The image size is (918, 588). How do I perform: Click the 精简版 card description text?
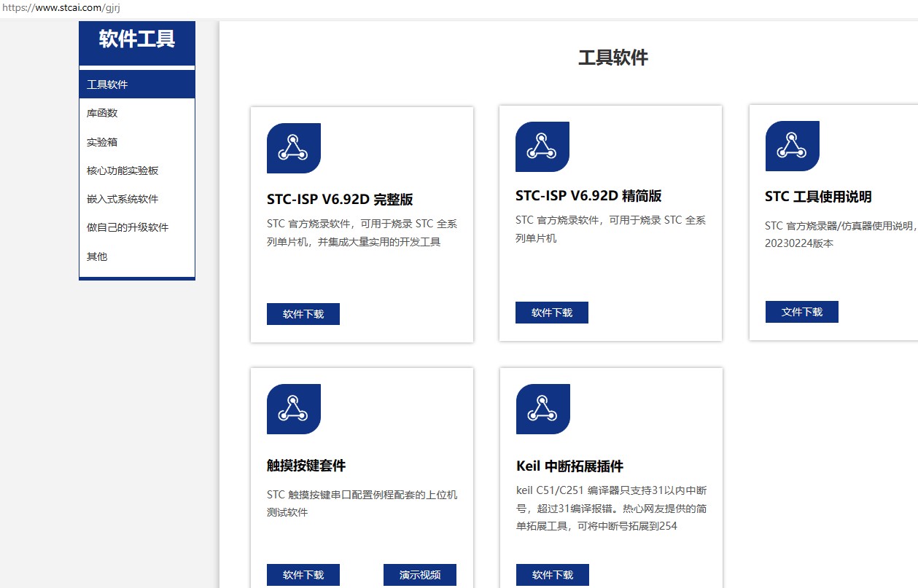[x=610, y=230]
